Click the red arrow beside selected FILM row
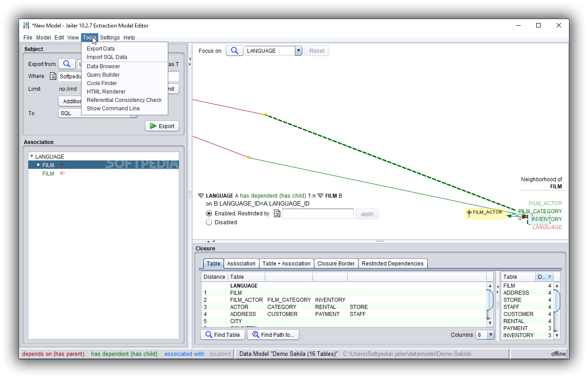The width and height of the screenshot is (588, 378). click(x=62, y=165)
